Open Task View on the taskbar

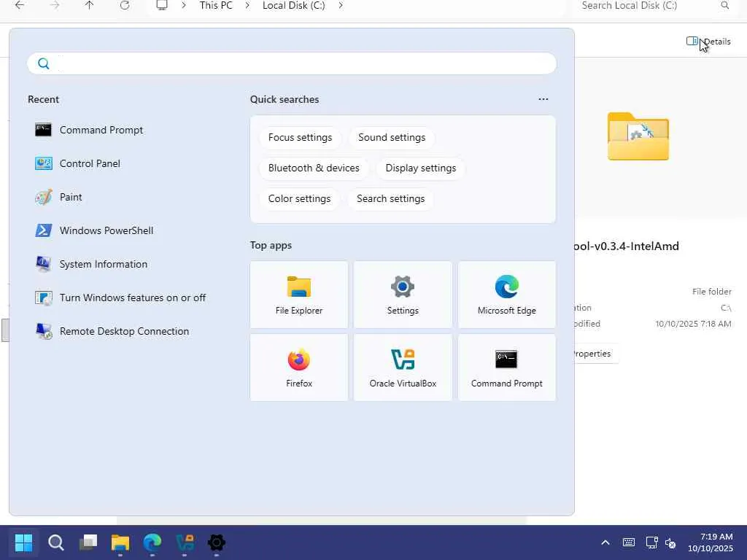(88, 542)
